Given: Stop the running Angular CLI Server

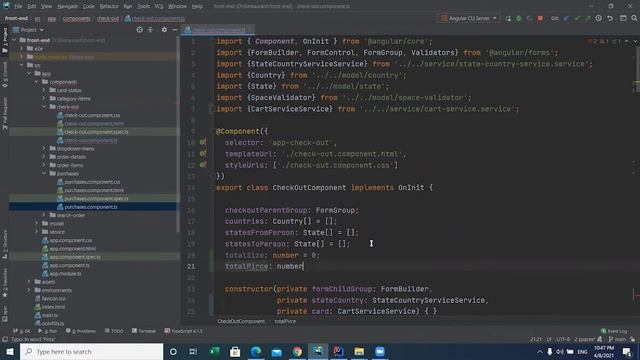Looking at the screenshot, I should (x=540, y=18).
